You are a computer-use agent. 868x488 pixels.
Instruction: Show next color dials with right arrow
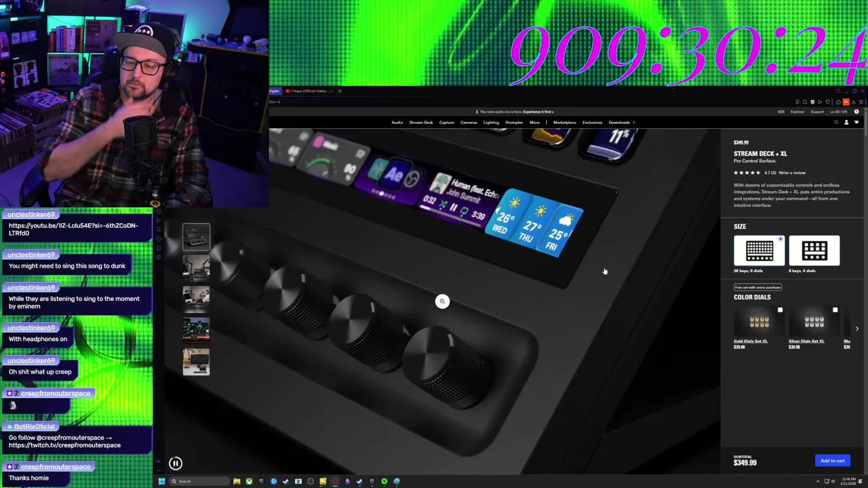click(856, 329)
